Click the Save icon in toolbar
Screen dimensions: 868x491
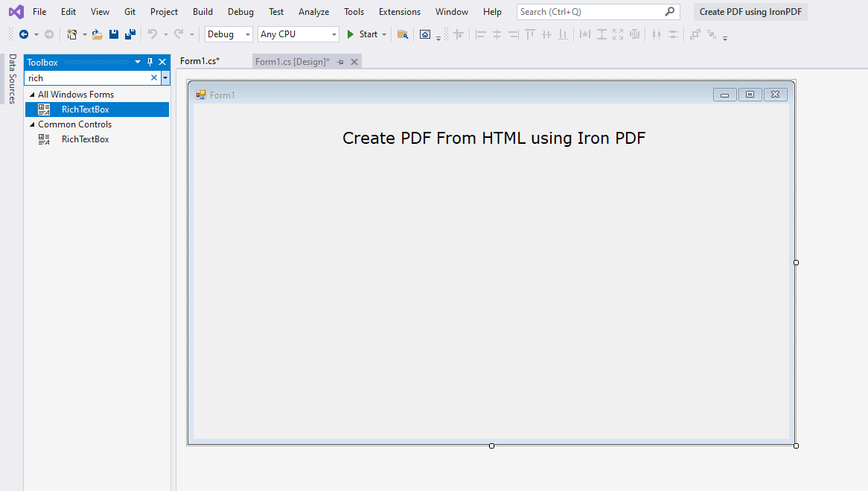coord(114,34)
